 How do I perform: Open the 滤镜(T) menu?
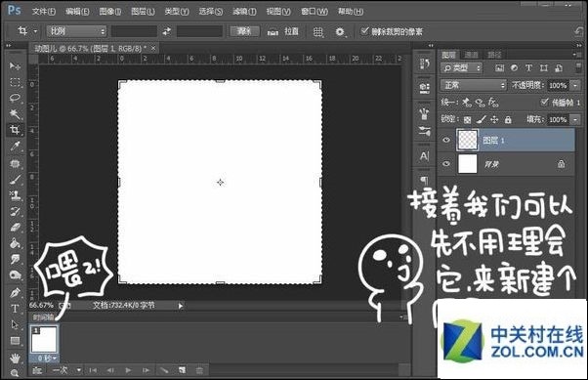coord(244,12)
